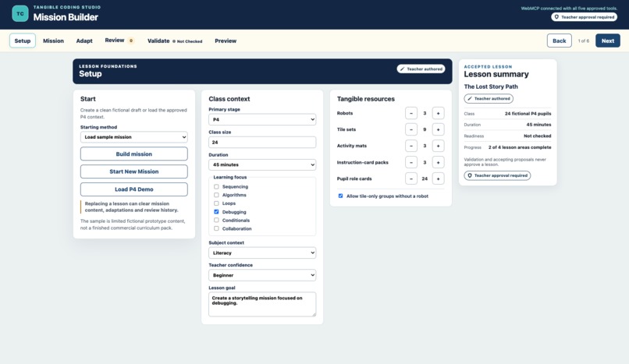The image size is (629, 364).
Task: Click the Not Checked status on Validate
Action: (187, 41)
